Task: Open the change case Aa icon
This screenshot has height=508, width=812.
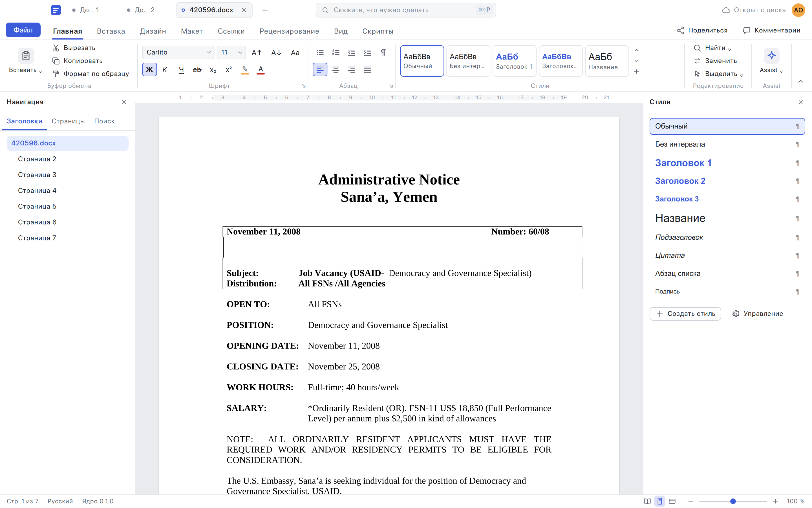Action: 295,52
